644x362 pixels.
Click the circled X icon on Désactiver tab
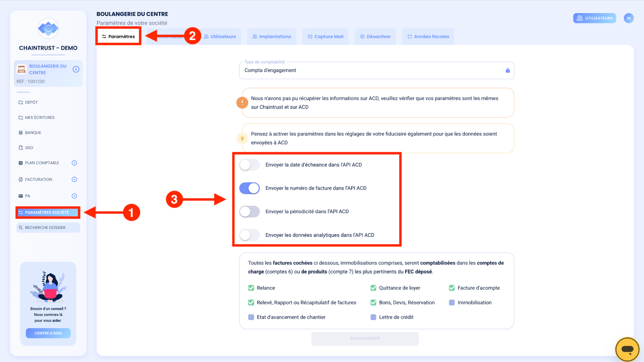click(362, 37)
